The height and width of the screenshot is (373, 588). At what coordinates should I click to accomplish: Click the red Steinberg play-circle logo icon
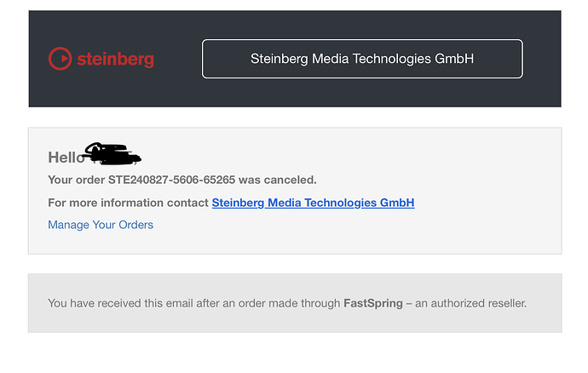click(x=61, y=59)
